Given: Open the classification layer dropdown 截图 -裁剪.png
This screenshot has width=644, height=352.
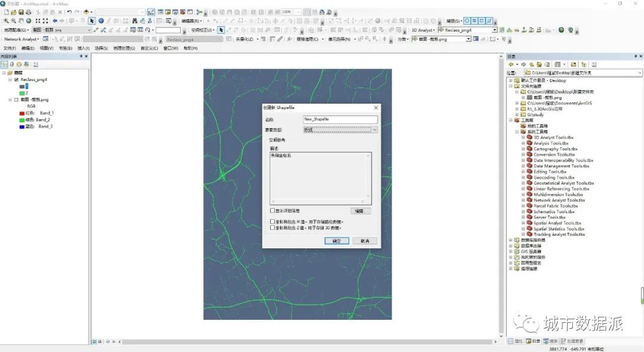Looking at the screenshot, I should [x=468, y=39].
